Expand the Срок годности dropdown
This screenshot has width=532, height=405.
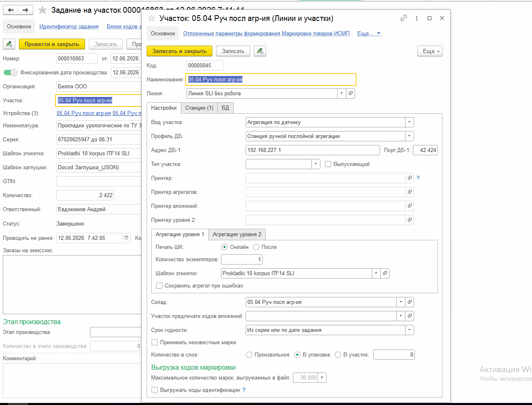(409, 330)
